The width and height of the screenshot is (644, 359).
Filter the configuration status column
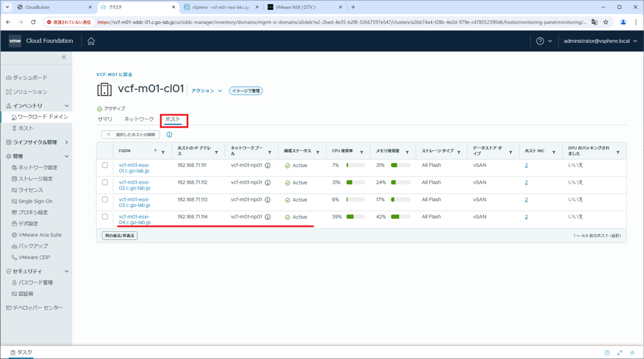(x=318, y=152)
